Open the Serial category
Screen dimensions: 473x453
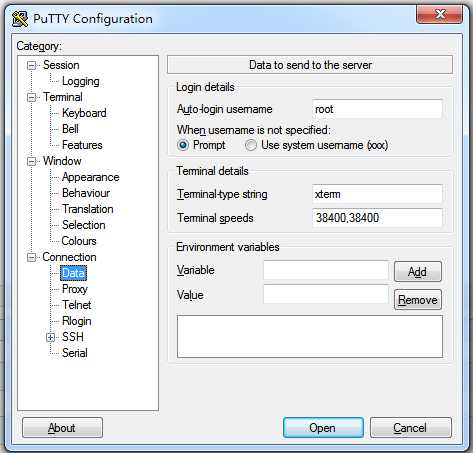pyautogui.click(x=75, y=353)
